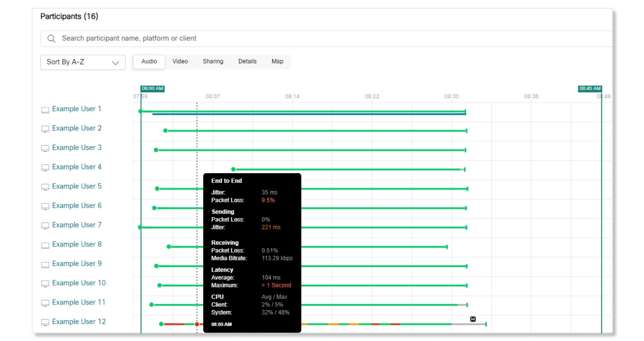Click the 08:00 AM start time marker
This screenshot has width=644, height=341.
152,88
